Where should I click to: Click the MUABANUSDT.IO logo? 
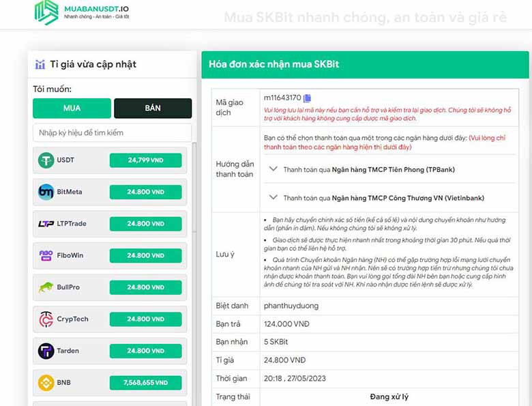82,12
